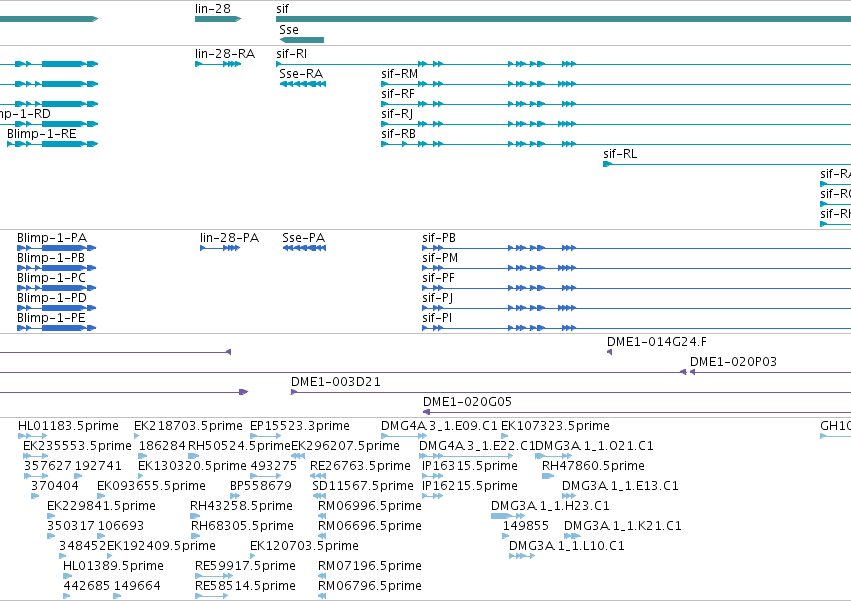Image resolution: width=851 pixels, height=601 pixels.
Task: Click the lin-28-RA transcript label
Action: click(225, 54)
